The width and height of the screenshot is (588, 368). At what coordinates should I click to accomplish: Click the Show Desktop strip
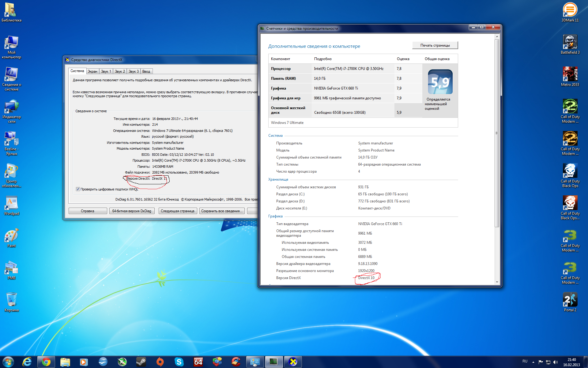pos(586,362)
